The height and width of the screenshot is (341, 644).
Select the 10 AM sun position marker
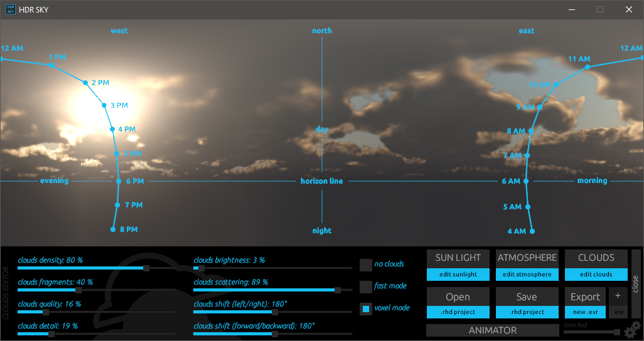coord(555,85)
